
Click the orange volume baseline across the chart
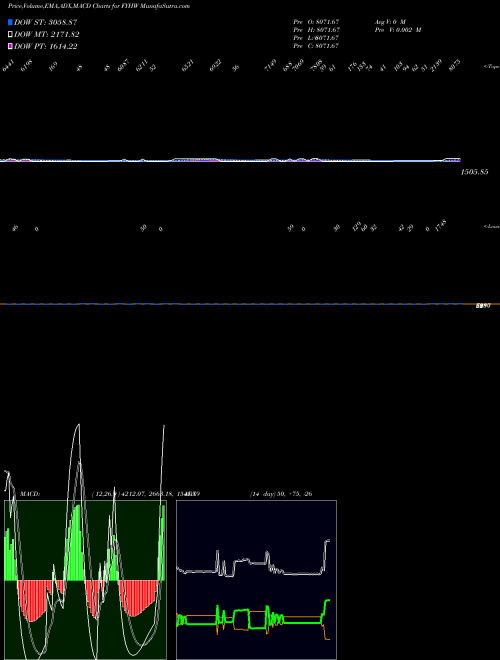click(250, 304)
